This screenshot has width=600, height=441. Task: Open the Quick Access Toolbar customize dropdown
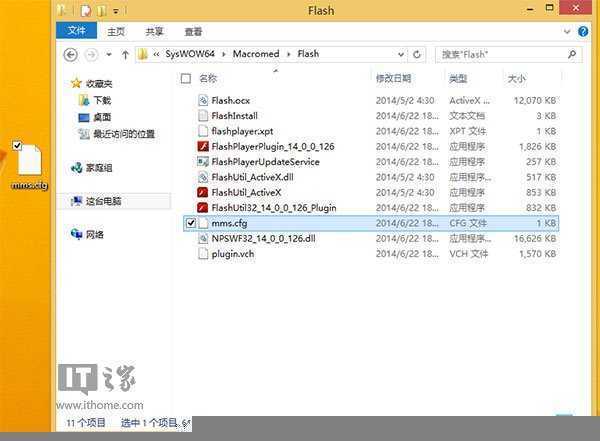pyautogui.click(x=116, y=11)
